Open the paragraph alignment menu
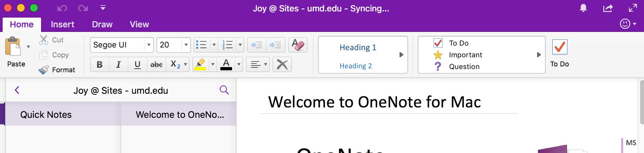The image size is (644, 153). 258,64
